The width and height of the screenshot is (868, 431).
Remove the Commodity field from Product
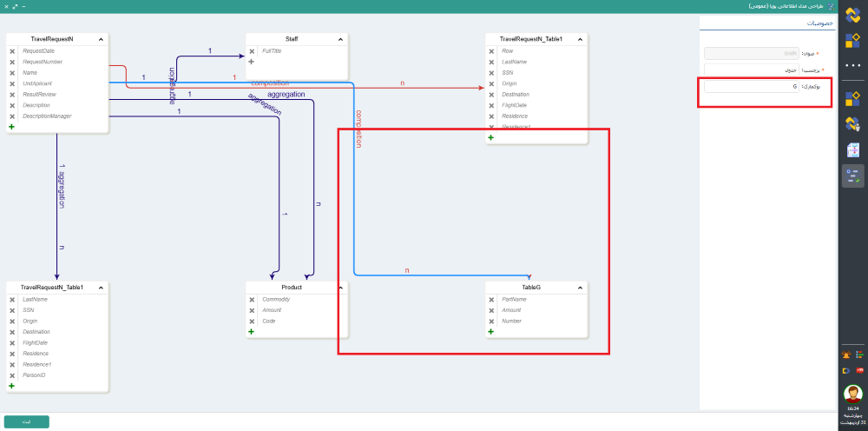click(x=252, y=299)
